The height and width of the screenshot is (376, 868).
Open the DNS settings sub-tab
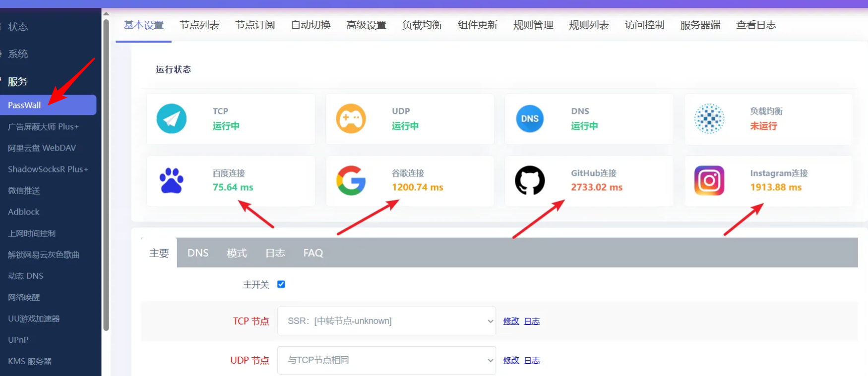pos(198,253)
